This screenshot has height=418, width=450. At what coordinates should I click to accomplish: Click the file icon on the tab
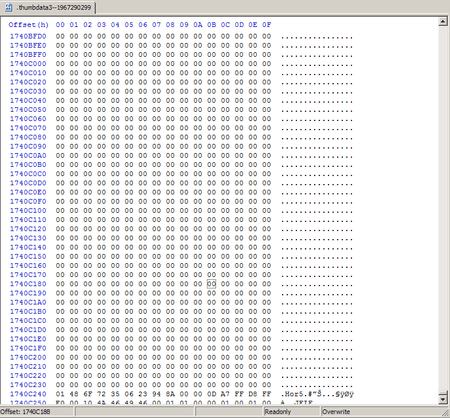pos(9,7)
